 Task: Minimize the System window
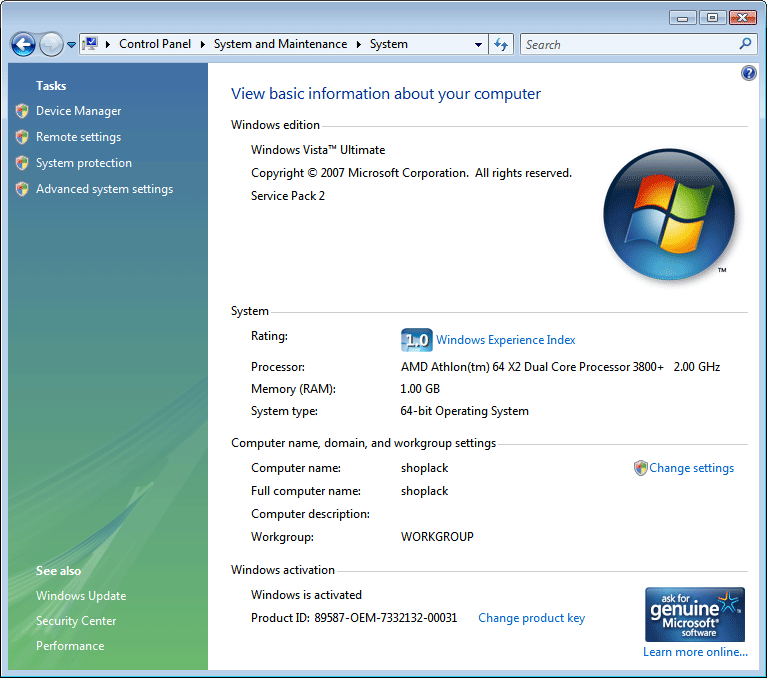682,18
